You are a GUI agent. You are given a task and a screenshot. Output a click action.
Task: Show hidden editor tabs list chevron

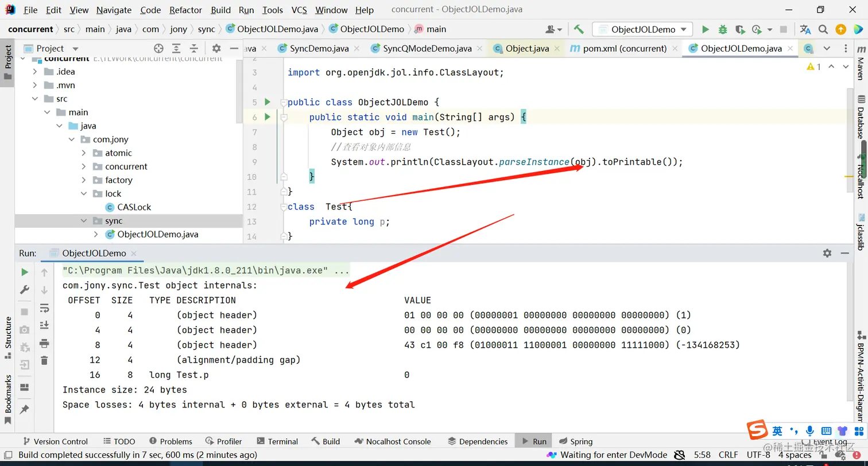[x=827, y=49]
